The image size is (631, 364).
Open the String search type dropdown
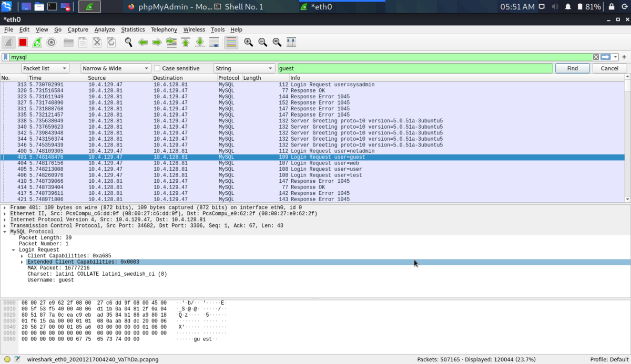[x=245, y=68]
